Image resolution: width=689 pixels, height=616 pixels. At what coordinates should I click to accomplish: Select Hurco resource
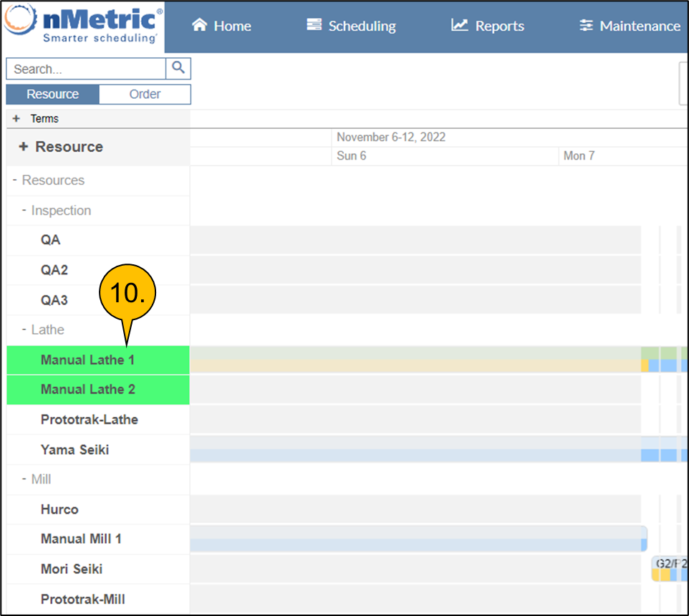pos(98,509)
